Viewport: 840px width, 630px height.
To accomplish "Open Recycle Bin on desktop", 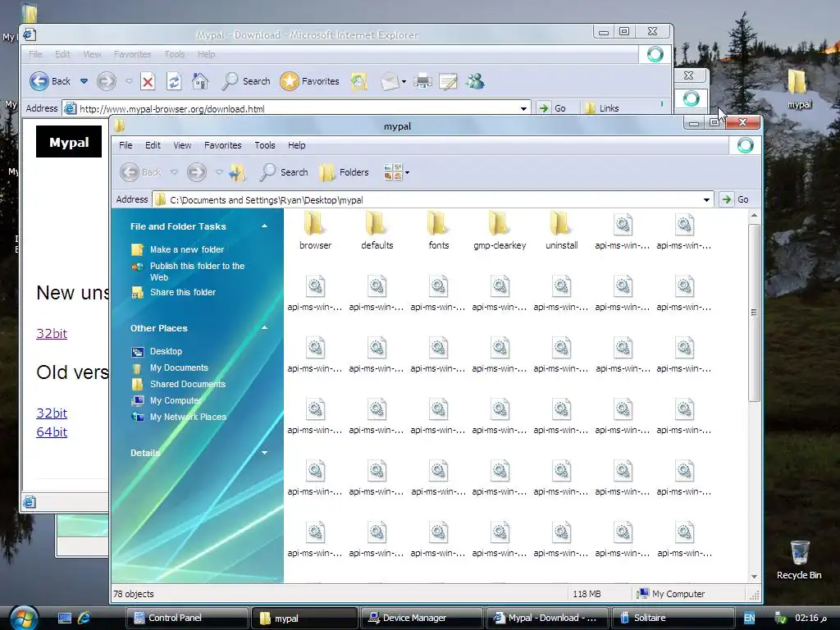I will pyautogui.click(x=799, y=559).
